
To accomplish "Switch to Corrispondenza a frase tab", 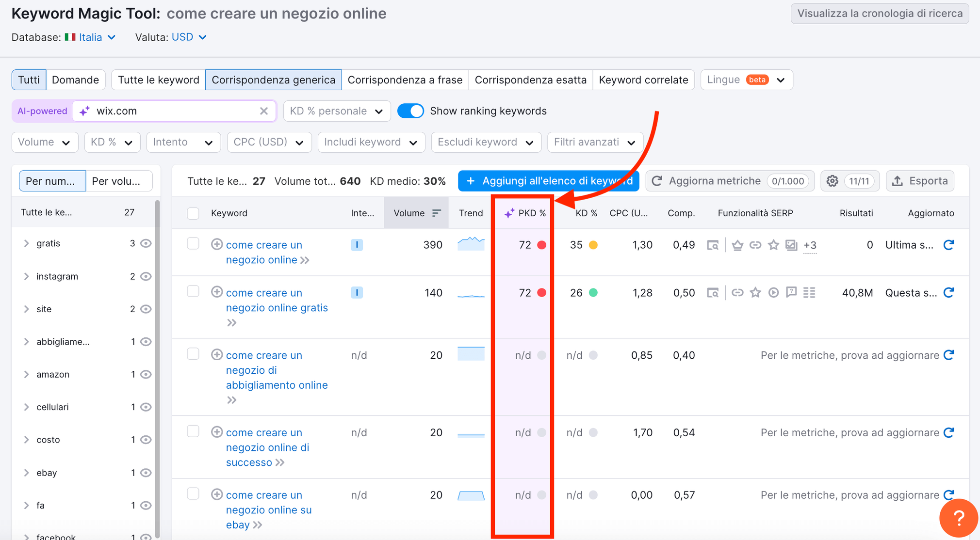I will (x=405, y=80).
